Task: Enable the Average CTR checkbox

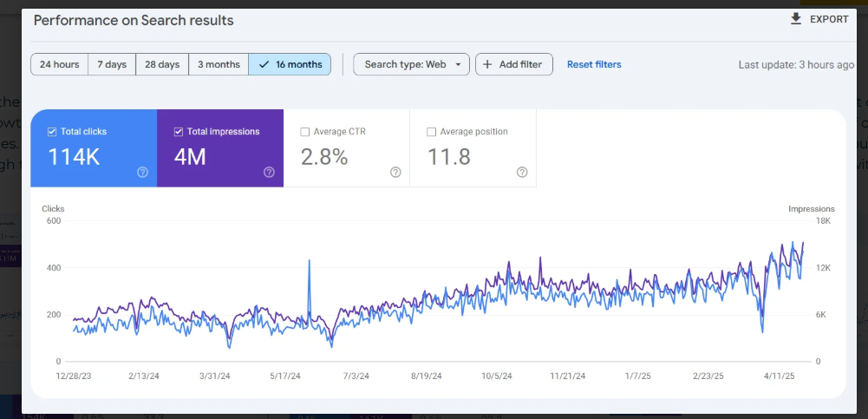Action: [x=304, y=132]
